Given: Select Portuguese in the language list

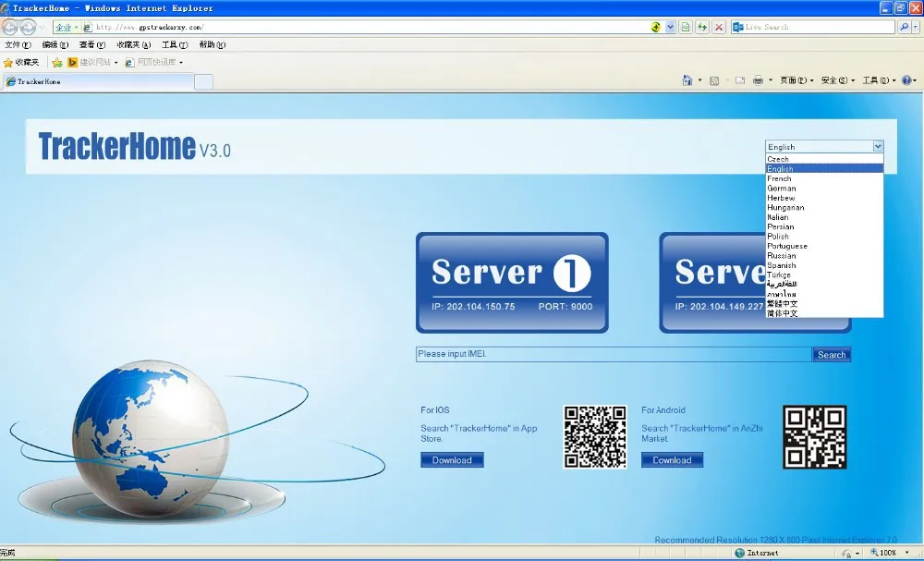Looking at the screenshot, I should 824,247.
